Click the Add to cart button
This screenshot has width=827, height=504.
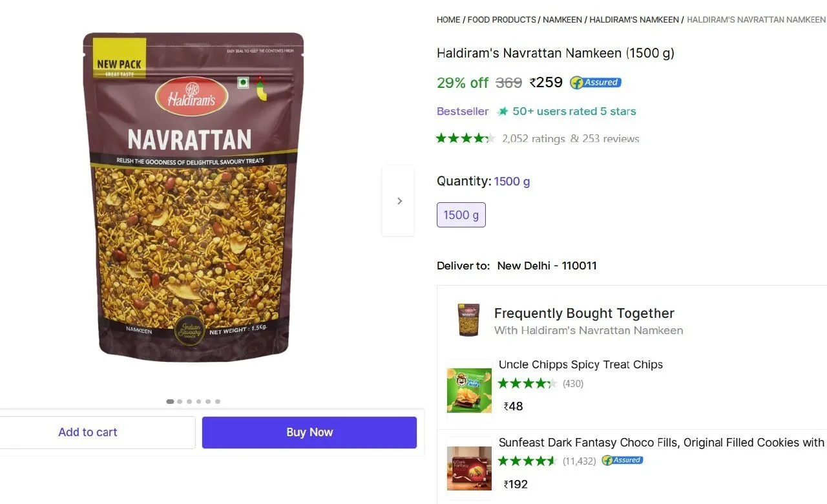(x=88, y=432)
